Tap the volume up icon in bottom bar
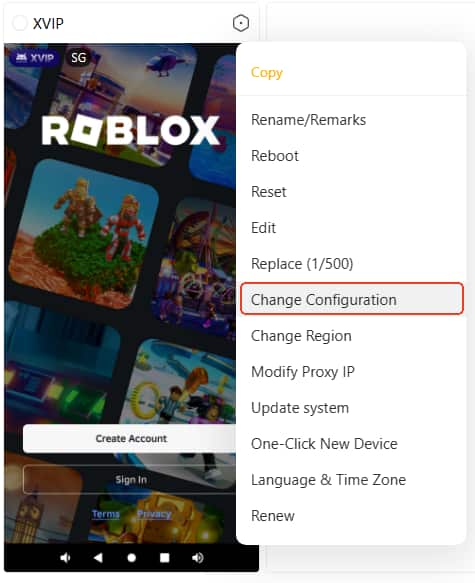This screenshot has height=583, width=475. 197,557
